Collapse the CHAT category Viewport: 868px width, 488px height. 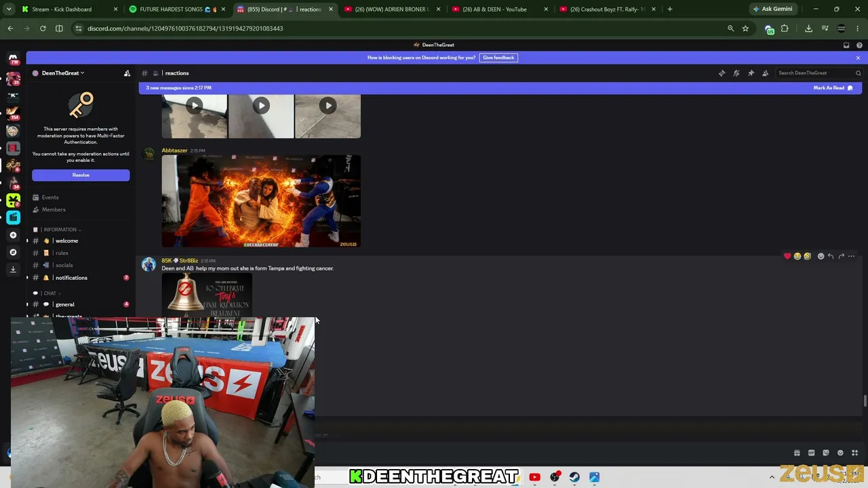[x=50, y=293]
